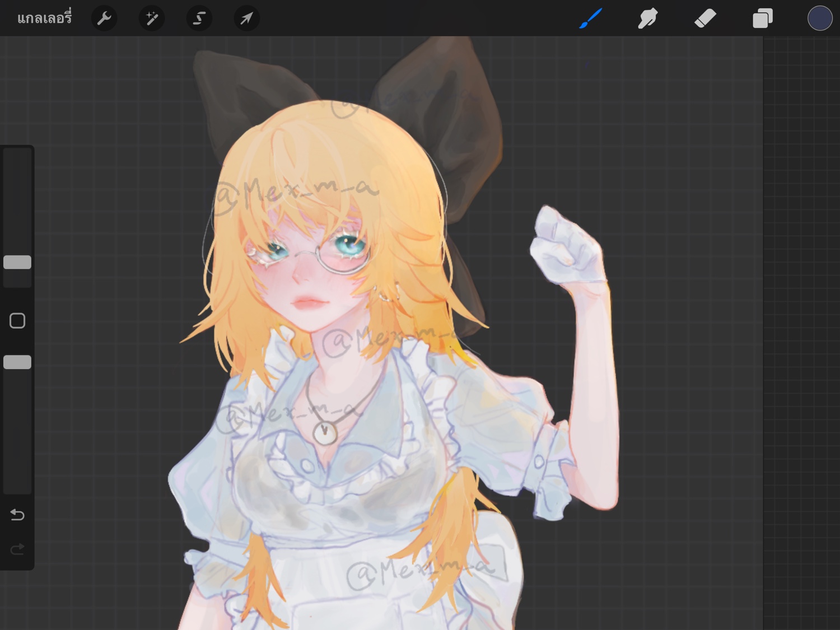This screenshot has height=630, width=840.
Task: Open the Gallery (แกลเลอรี่) view
Action: pyautogui.click(x=44, y=18)
